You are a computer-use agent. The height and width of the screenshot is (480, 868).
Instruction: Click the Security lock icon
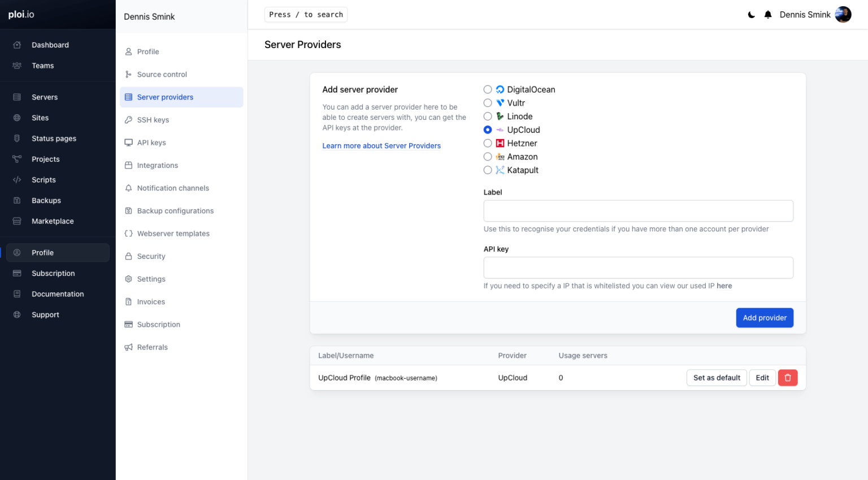pyautogui.click(x=128, y=256)
